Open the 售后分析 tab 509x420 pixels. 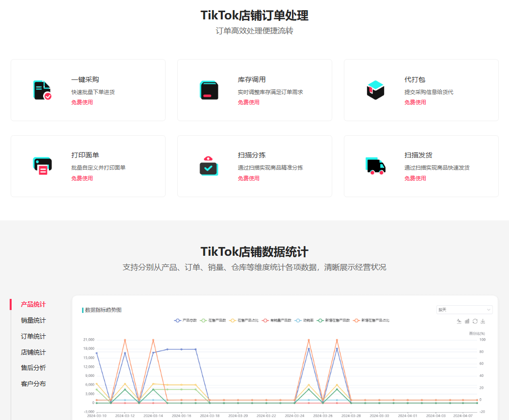(33, 368)
